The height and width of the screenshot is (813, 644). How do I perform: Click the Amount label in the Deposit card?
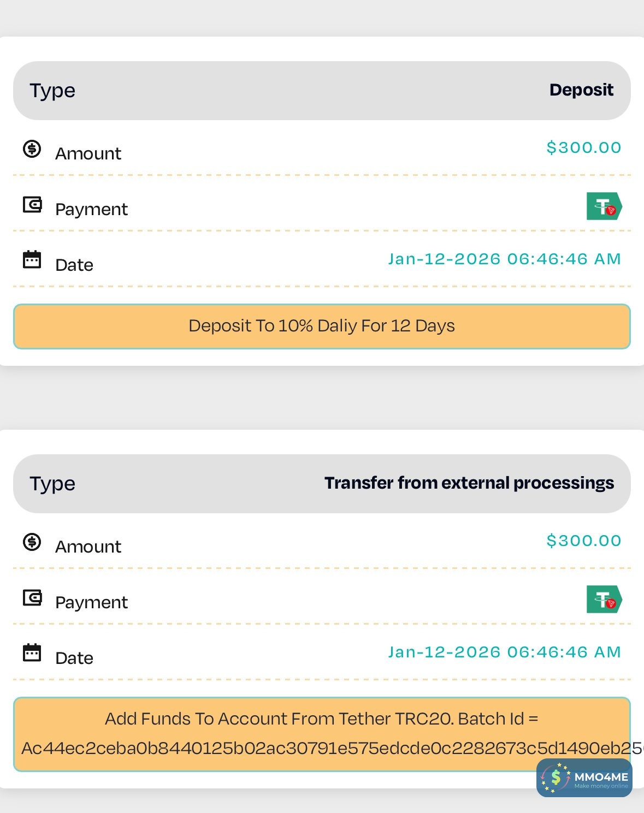point(88,154)
